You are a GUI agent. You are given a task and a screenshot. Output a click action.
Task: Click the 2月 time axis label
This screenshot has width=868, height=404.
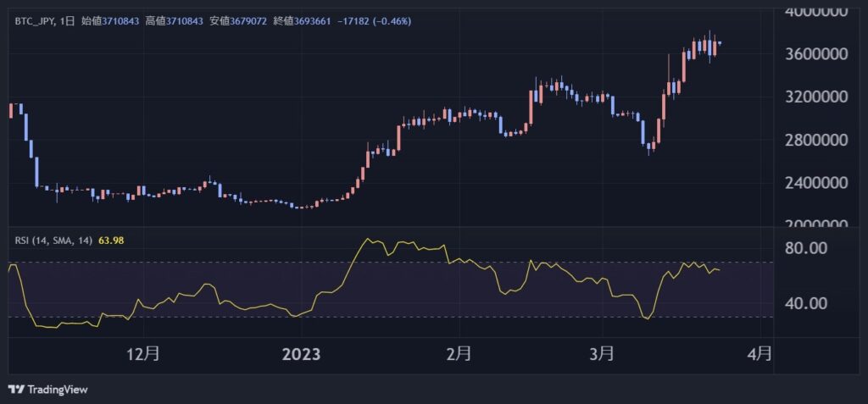[x=459, y=354]
